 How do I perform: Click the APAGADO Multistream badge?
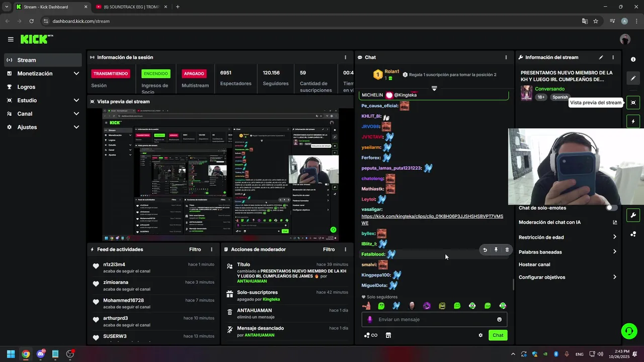[194, 73]
